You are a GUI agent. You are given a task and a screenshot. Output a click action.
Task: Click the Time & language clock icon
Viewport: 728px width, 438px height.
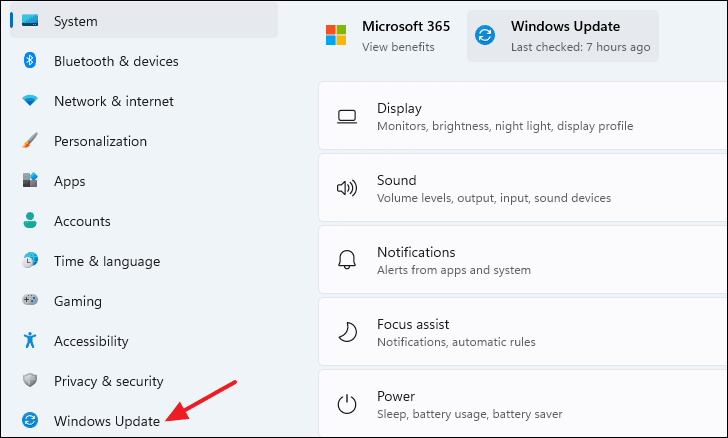(x=30, y=260)
